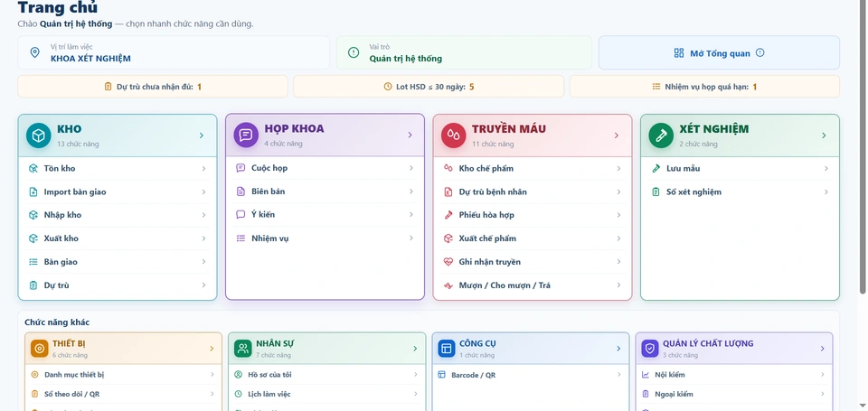
Task: Click the Ý kiến speech bubble icon
Action: coord(241,215)
